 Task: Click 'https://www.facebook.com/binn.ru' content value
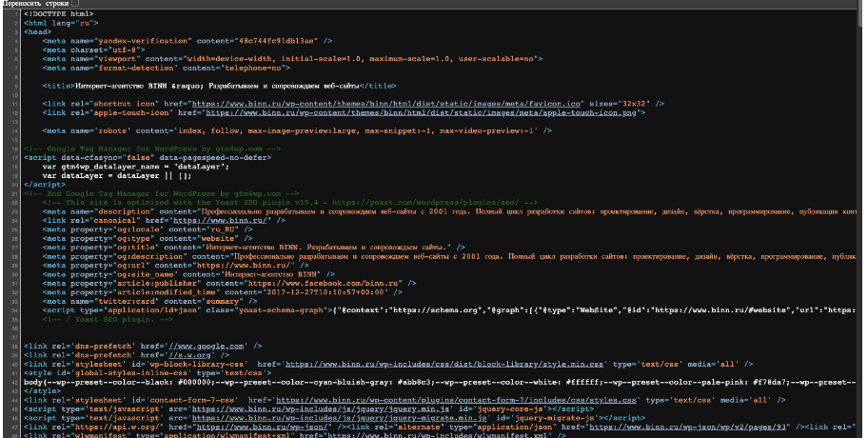[325, 283]
